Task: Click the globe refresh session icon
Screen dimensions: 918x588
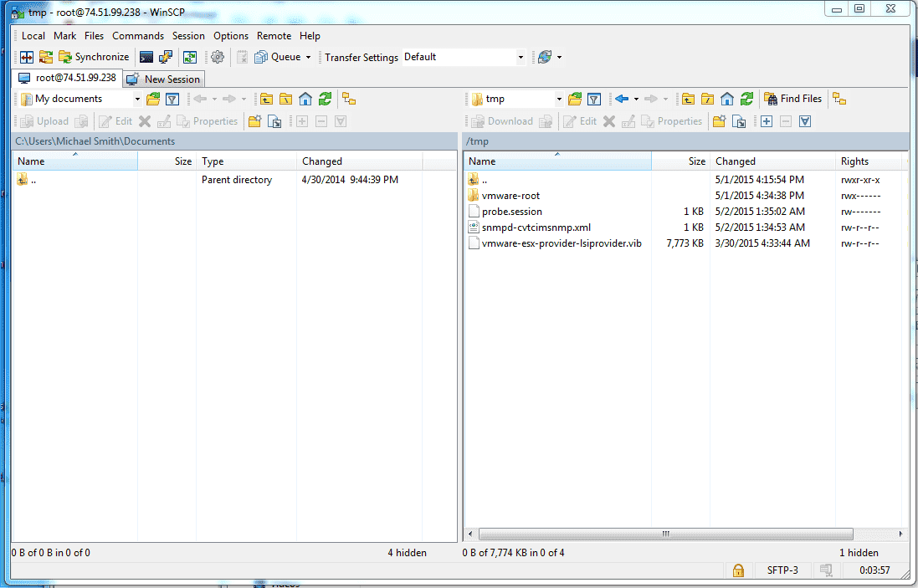Action: (545, 57)
